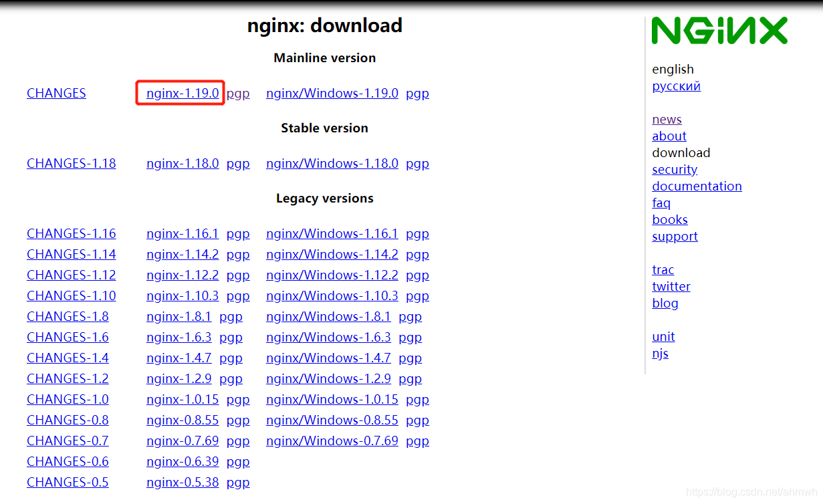This screenshot has width=823, height=504.
Task: Open CHANGES-1.6 link
Action: [x=68, y=338]
